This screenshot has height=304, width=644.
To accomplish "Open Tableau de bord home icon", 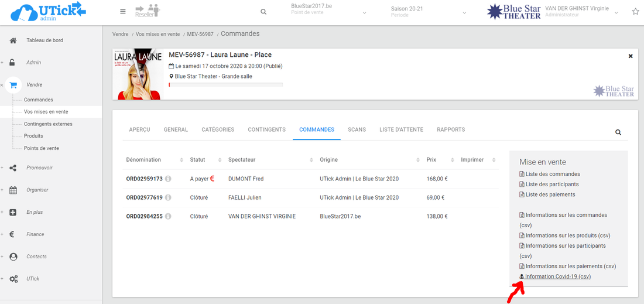I will [x=13, y=40].
